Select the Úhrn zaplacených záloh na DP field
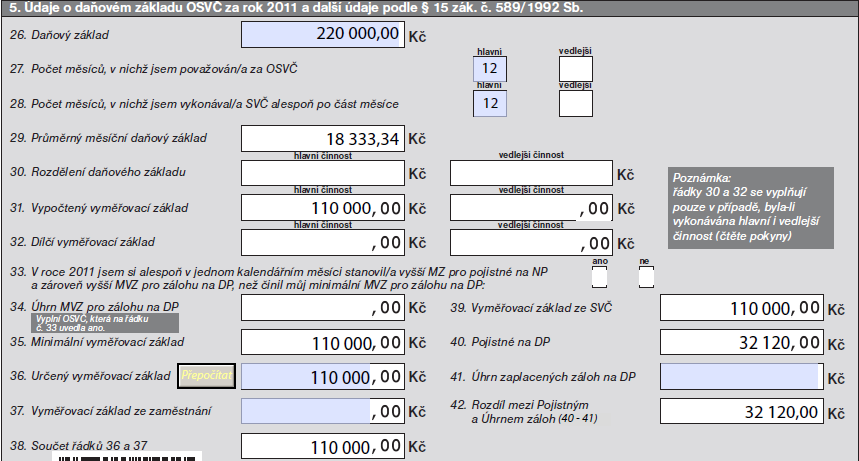Image resolution: width=859 pixels, height=461 pixels. coord(741,377)
